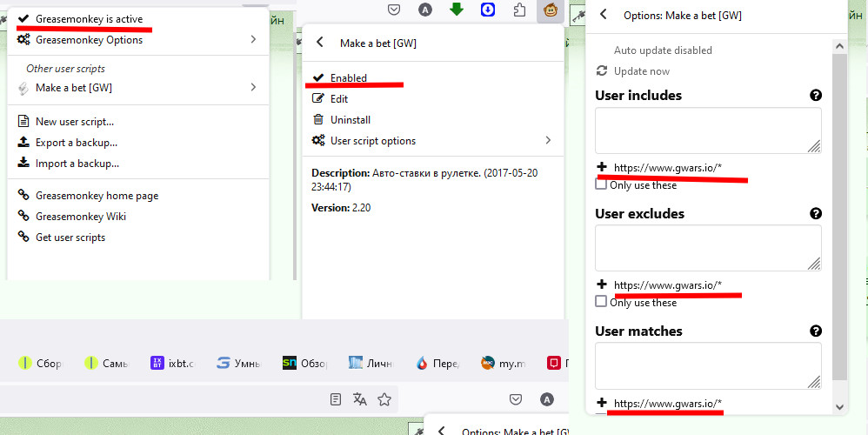Expand User script options chevron
The image size is (868, 435).
tap(548, 140)
